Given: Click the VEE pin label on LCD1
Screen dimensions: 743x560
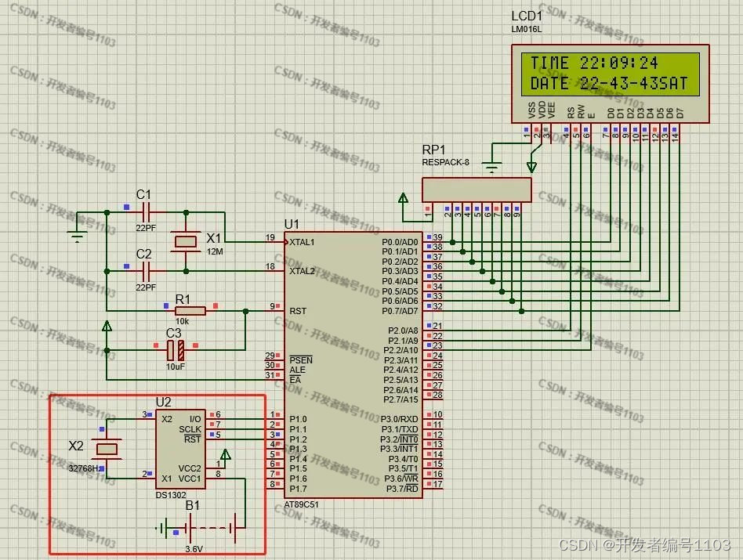Looking at the screenshot, I should click(x=552, y=110).
